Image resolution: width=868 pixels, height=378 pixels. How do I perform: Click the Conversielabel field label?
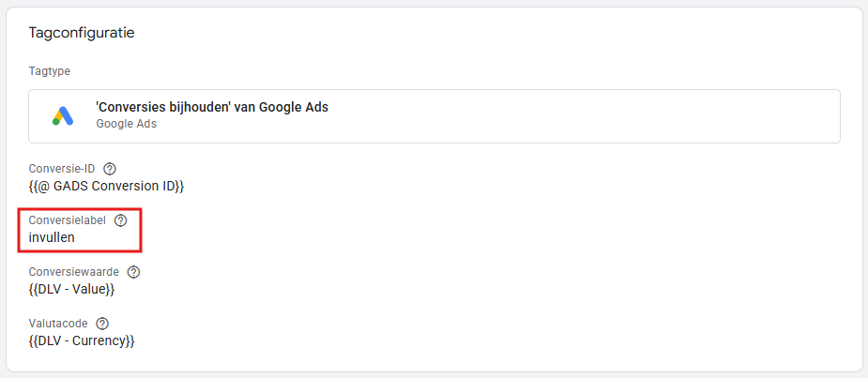[x=68, y=220]
